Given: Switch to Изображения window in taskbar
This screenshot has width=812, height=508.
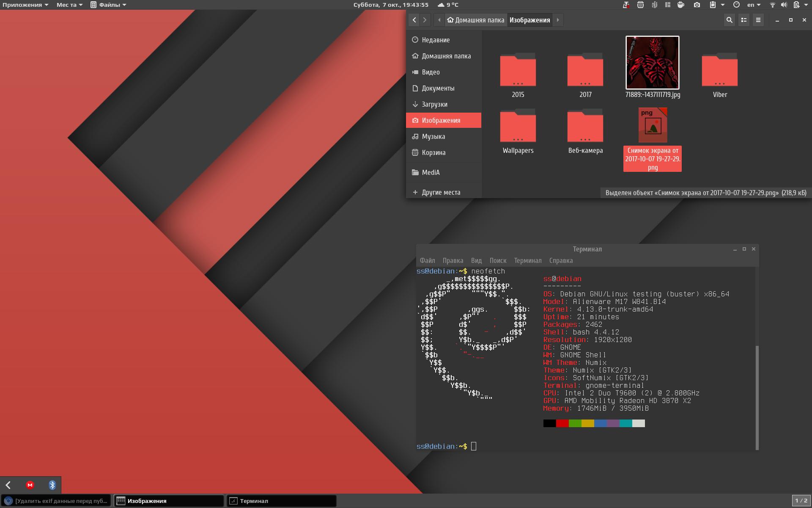Looking at the screenshot, I should click(169, 501).
